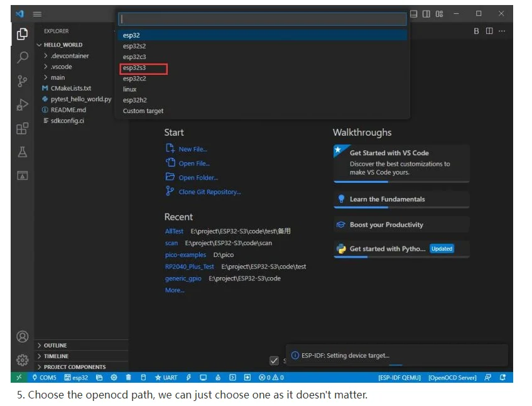Focus the target quick pick input field
The height and width of the screenshot is (406, 532).
pos(263,19)
